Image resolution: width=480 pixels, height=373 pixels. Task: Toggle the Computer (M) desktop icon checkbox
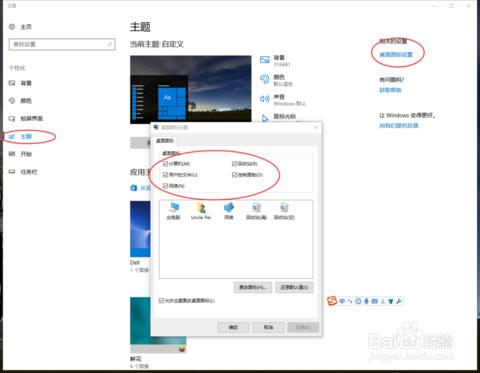(165, 164)
